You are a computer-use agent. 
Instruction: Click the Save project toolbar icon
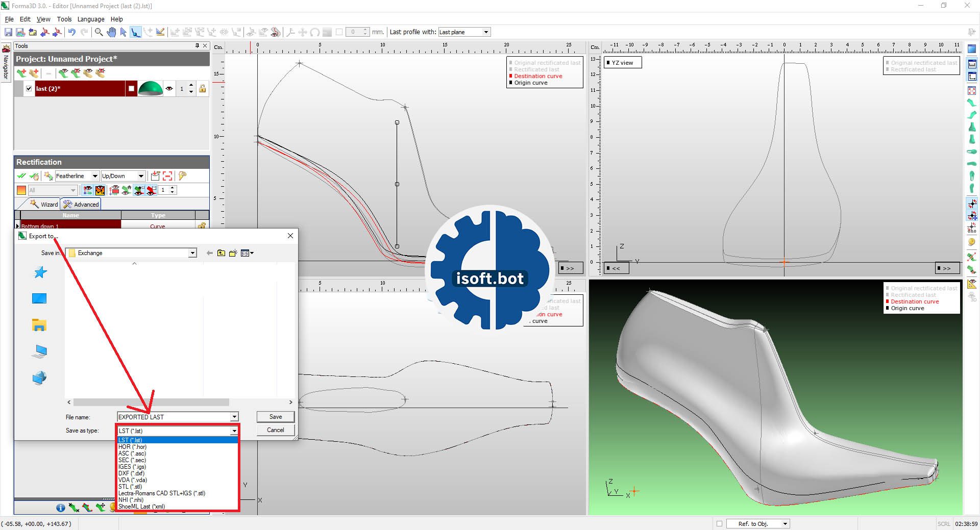pos(8,32)
